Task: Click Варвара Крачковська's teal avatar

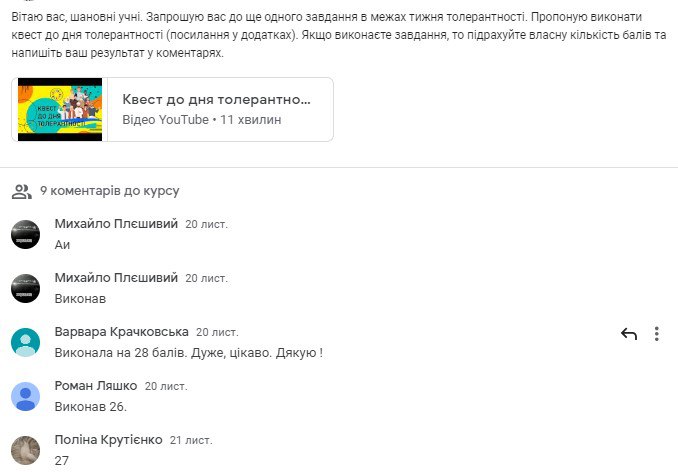Action: coord(26,342)
